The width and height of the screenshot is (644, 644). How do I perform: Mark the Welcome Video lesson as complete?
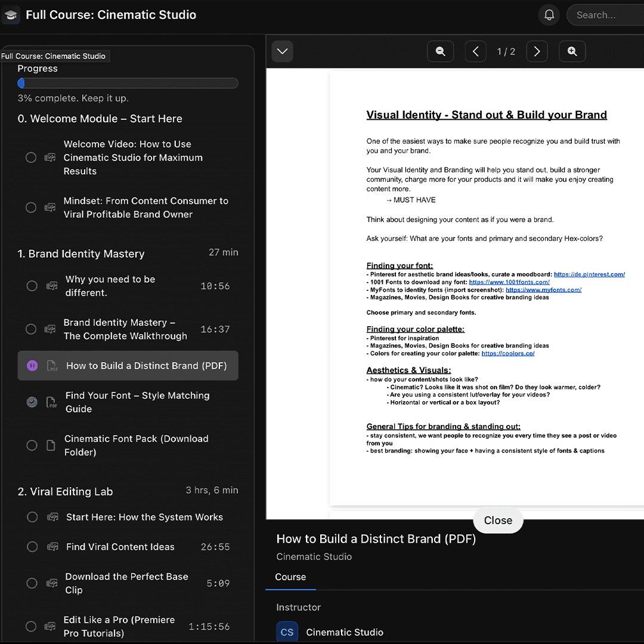coord(31,157)
